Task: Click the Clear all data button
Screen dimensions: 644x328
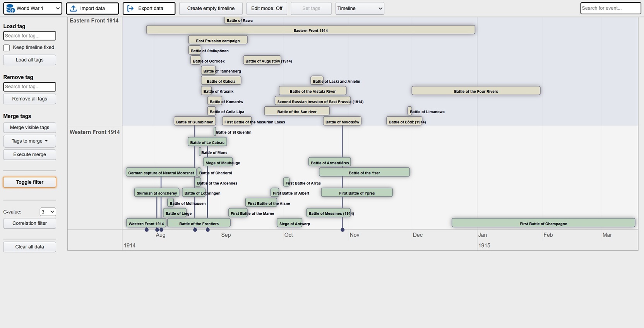Action: [x=29, y=247]
